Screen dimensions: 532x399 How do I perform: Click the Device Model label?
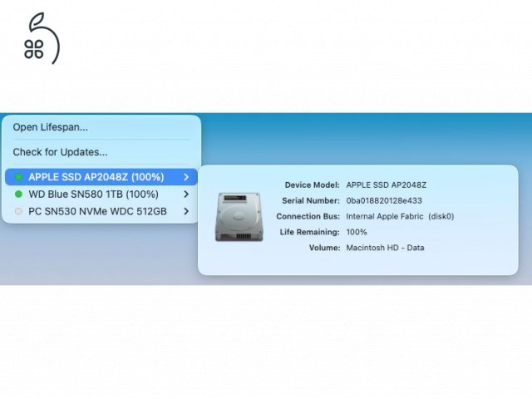click(313, 185)
